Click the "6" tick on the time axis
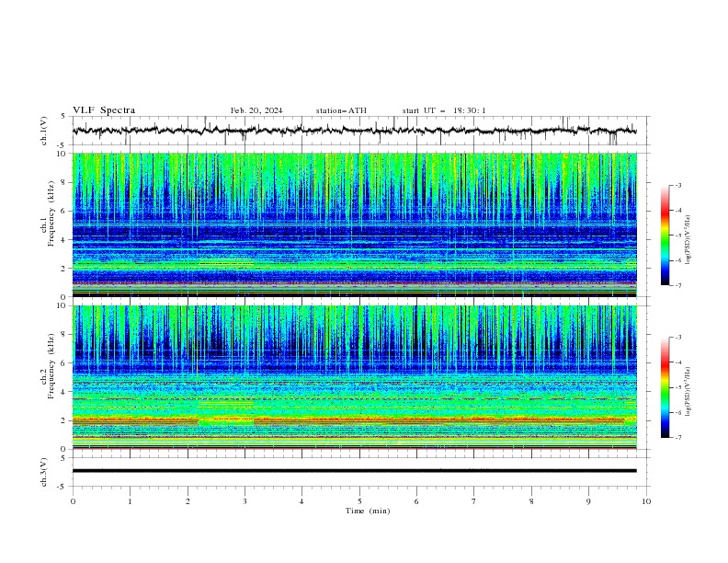Image resolution: width=728 pixels, height=563 pixels. pyautogui.click(x=416, y=501)
